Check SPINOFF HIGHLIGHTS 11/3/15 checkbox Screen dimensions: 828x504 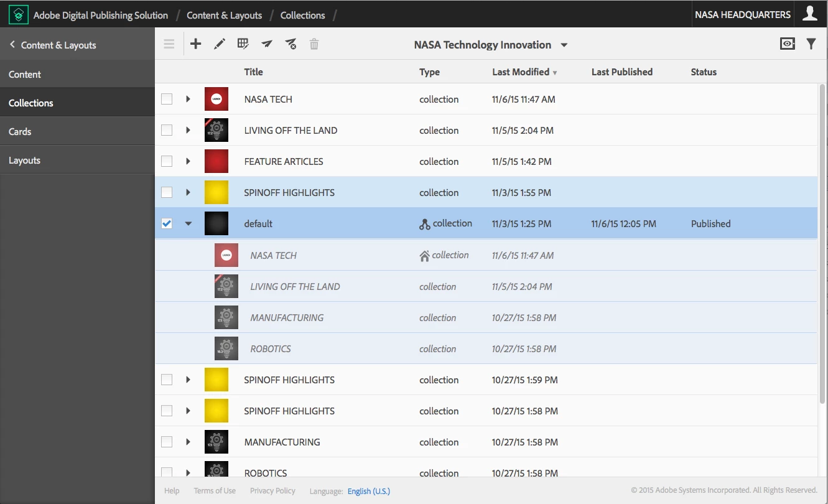167,192
